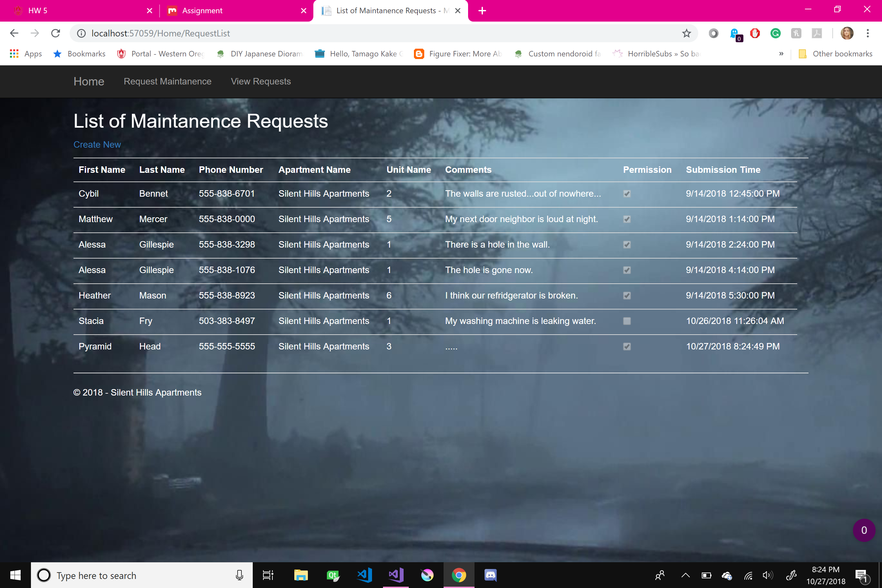
Task: Click the new tab plus button
Action: pyautogui.click(x=482, y=11)
